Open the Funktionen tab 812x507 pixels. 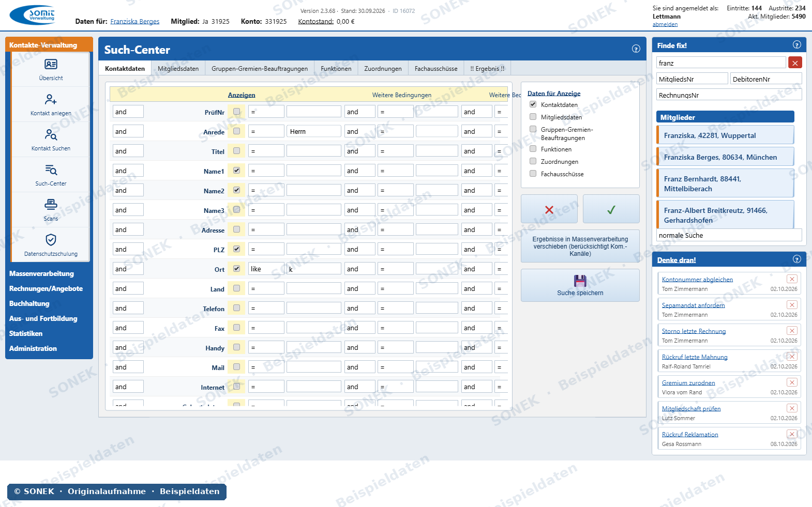pyautogui.click(x=336, y=69)
